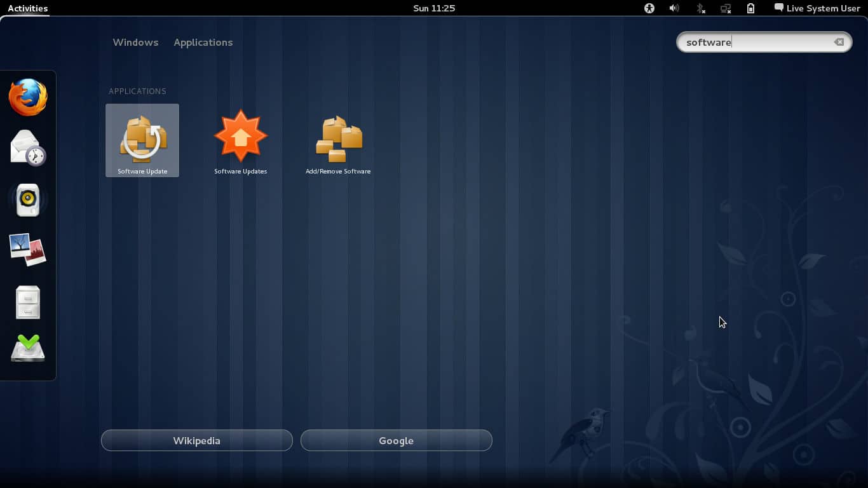
Task: Click the volume speaker icon
Action: click(x=674, y=8)
